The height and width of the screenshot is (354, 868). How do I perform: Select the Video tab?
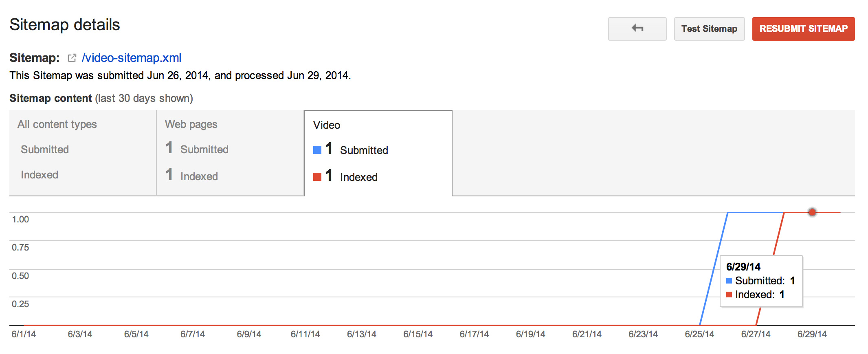coord(378,153)
